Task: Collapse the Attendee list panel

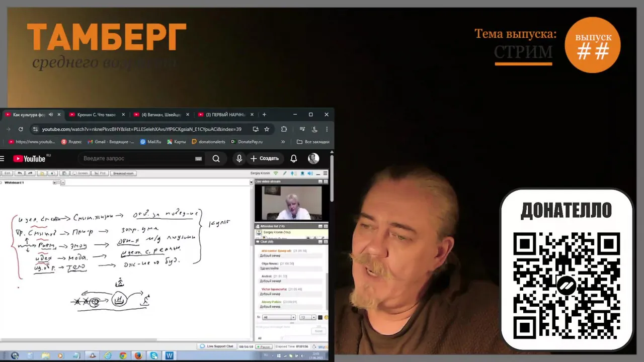Action: (x=320, y=226)
